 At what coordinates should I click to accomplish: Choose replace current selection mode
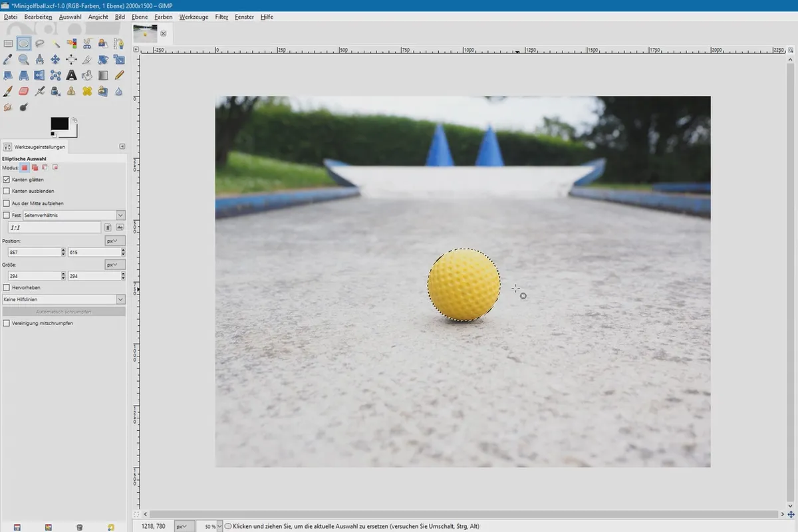point(25,168)
